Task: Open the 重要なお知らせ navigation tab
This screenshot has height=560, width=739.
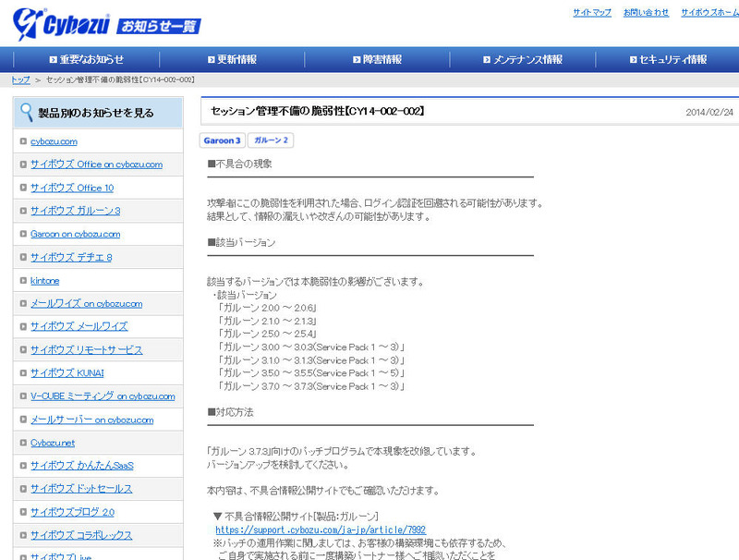Action: (86, 59)
